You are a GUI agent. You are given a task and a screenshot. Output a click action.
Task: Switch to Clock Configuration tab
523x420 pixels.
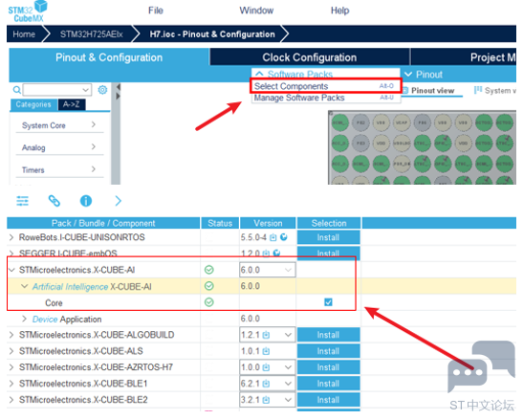[309, 57]
